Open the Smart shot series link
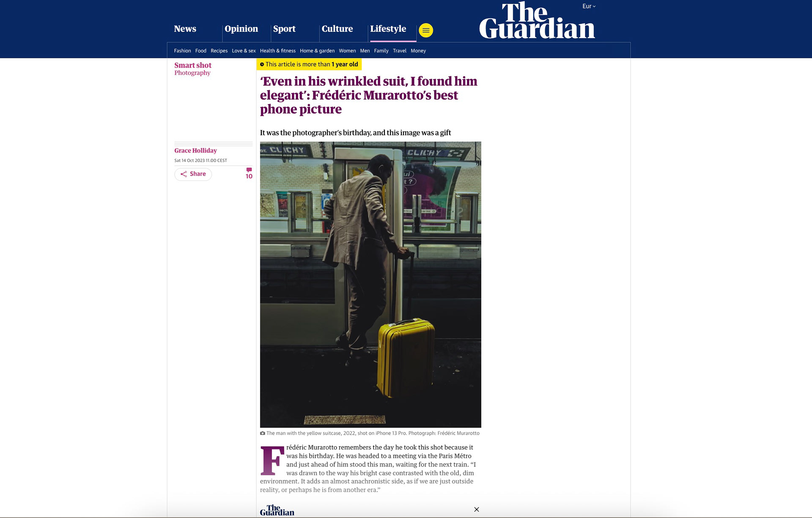812x518 pixels. tap(193, 65)
